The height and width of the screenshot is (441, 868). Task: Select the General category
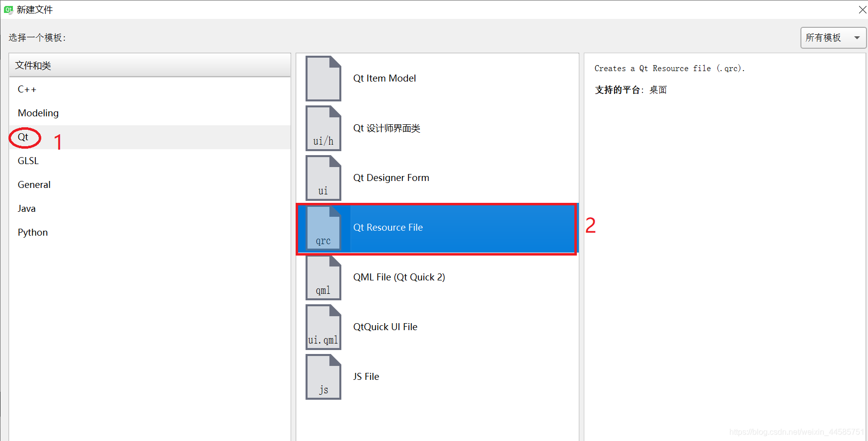[x=150, y=185]
